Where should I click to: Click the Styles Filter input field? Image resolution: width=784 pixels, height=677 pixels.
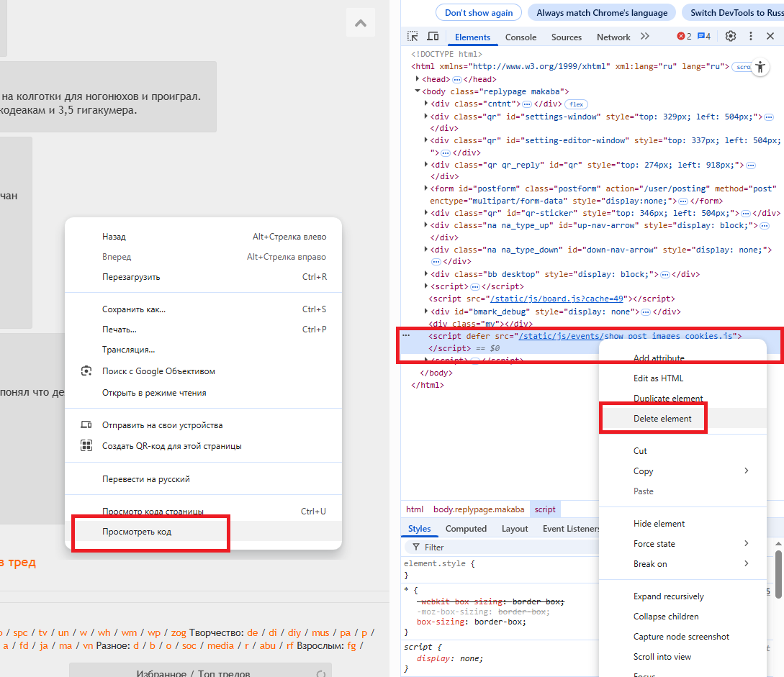504,547
